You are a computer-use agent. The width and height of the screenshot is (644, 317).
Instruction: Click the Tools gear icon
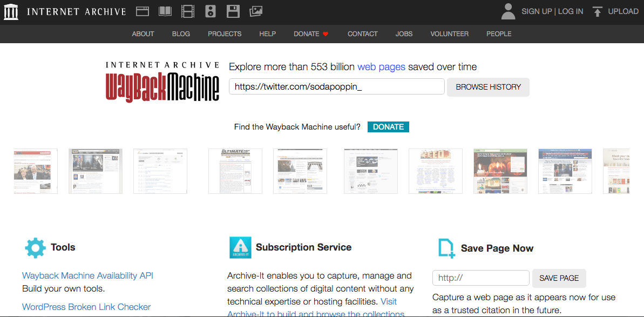[35, 247]
